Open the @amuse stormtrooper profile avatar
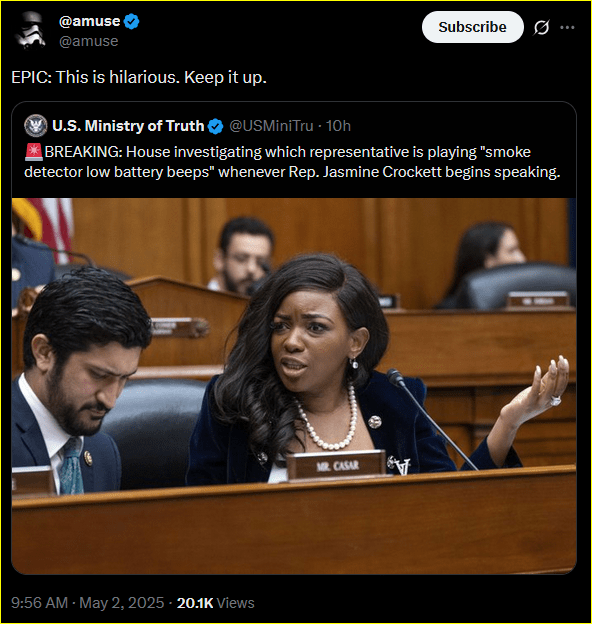The height and width of the screenshot is (624, 592). 31,30
